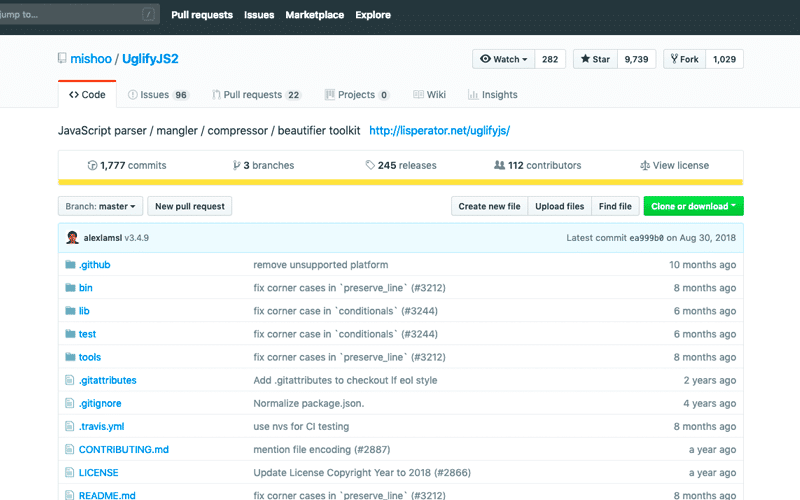Click the releases tag icon

[370, 165]
